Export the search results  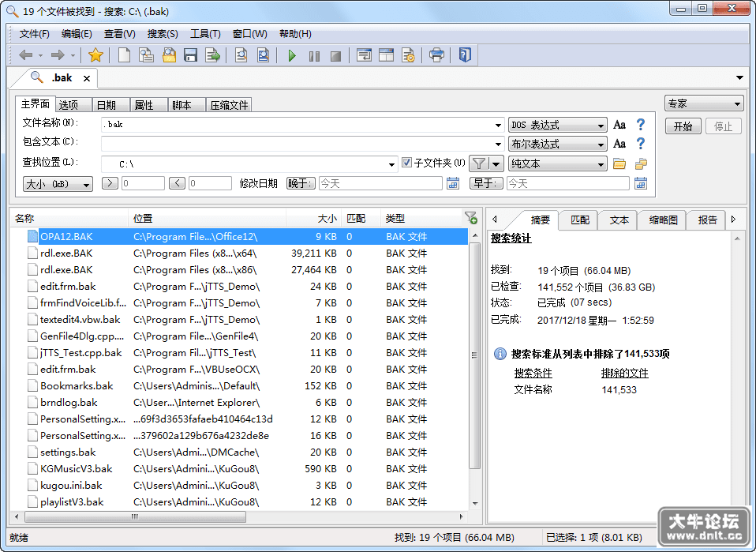[x=212, y=55]
